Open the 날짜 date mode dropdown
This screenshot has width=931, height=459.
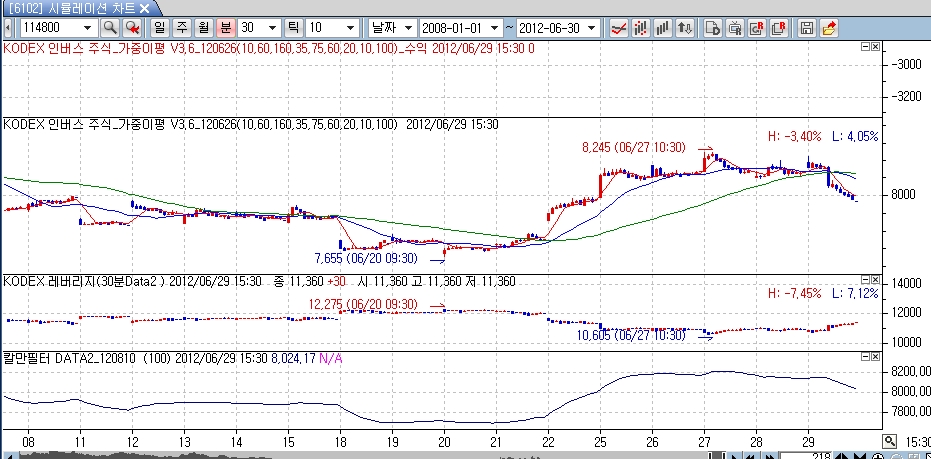[x=407, y=27]
